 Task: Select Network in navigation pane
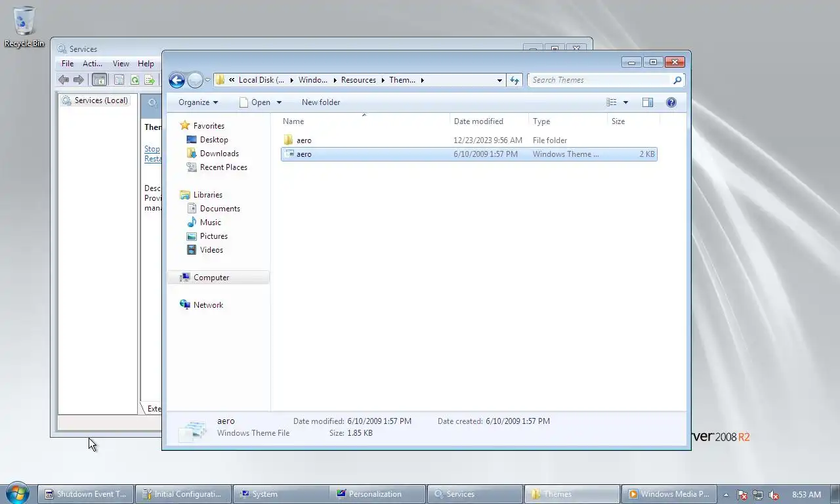click(208, 305)
